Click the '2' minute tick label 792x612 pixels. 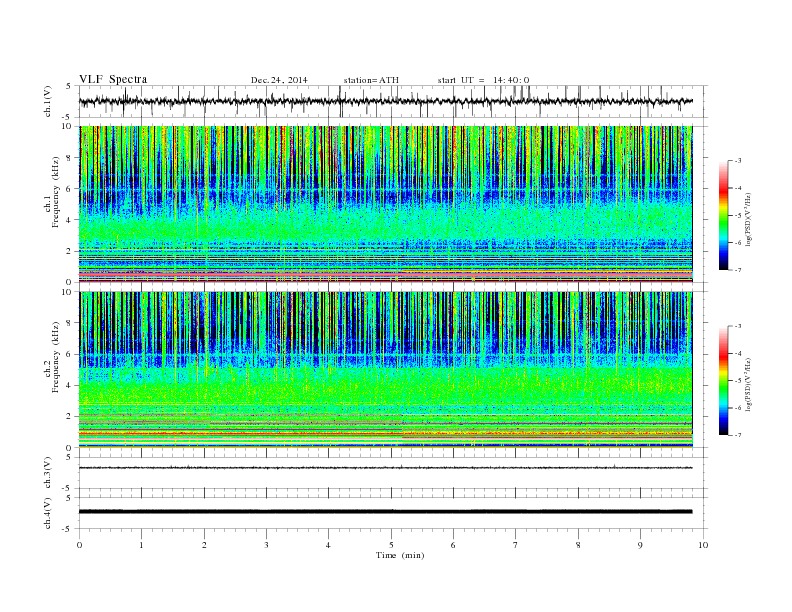click(x=204, y=545)
